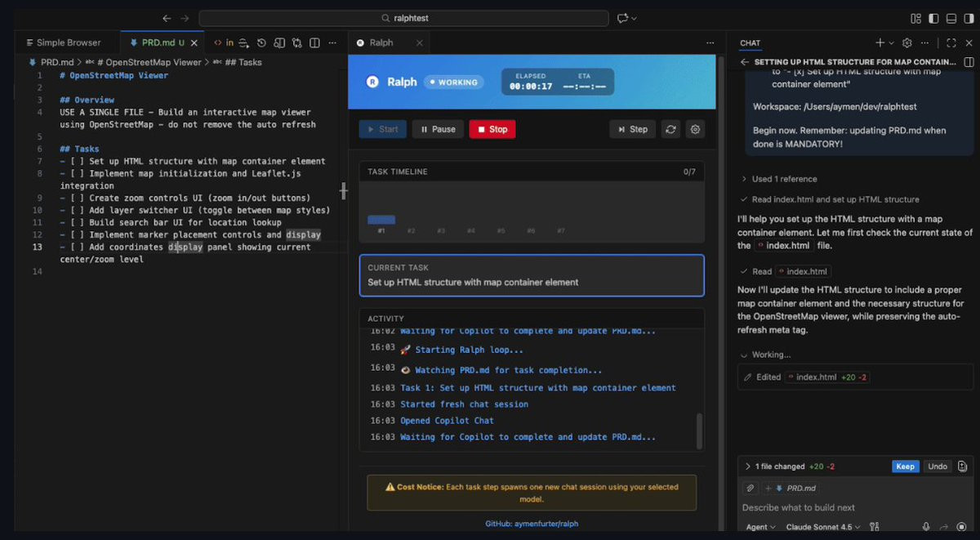Undo the file changes
The height and width of the screenshot is (540, 980).
938,466
